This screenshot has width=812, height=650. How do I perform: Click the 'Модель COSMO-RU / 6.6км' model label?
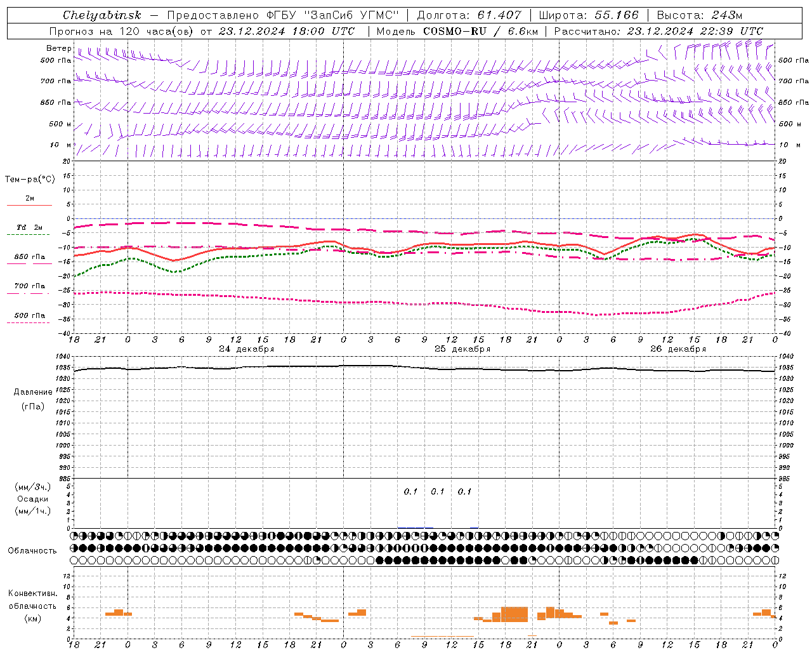[457, 31]
